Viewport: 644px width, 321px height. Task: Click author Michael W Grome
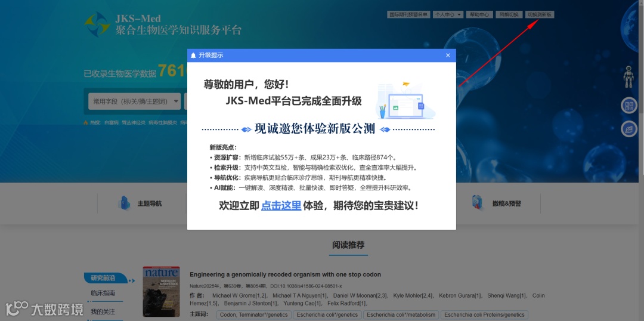tap(240, 295)
